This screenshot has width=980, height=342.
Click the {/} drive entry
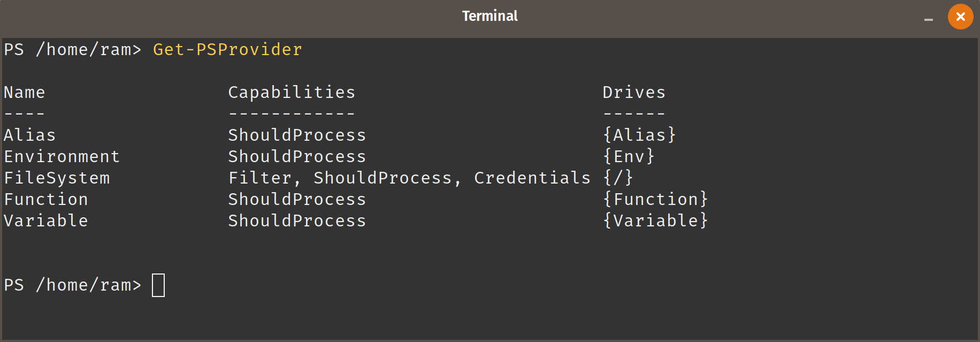(x=618, y=178)
